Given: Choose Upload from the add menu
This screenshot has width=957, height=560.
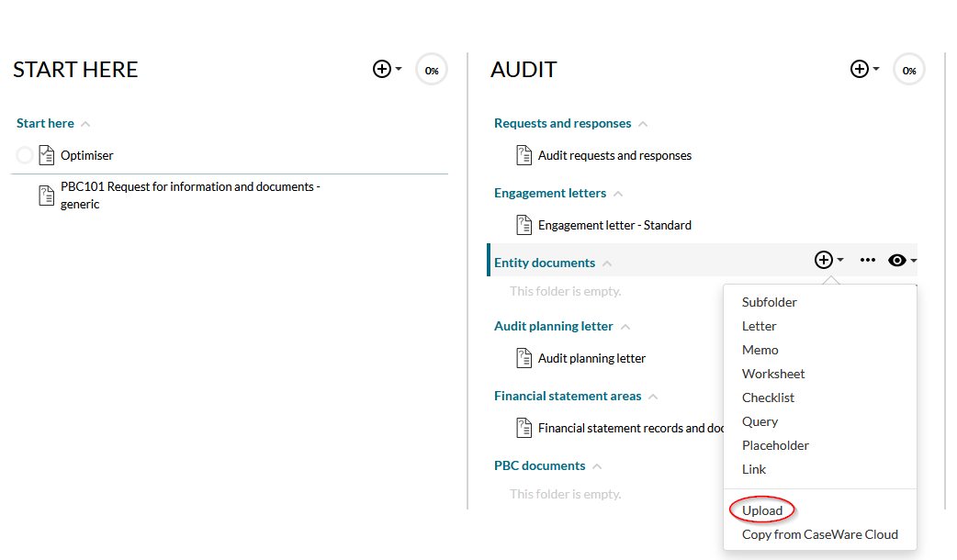Looking at the screenshot, I should click(761, 510).
